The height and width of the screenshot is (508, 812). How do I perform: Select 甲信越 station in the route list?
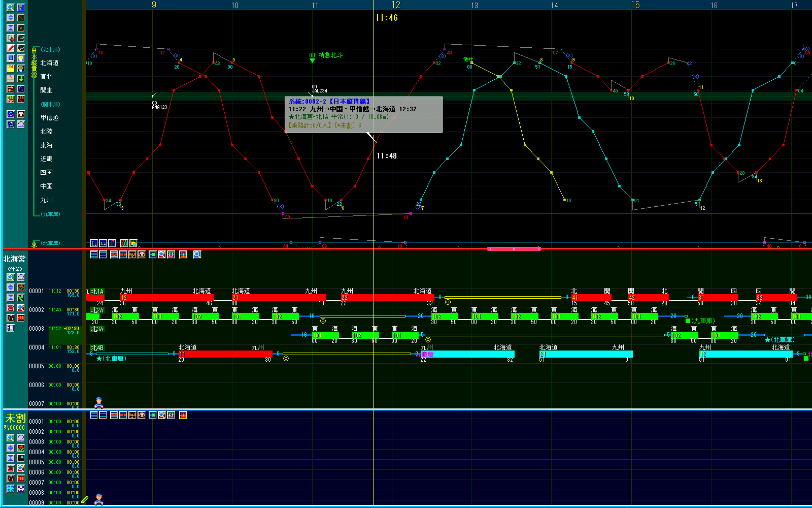click(x=49, y=118)
